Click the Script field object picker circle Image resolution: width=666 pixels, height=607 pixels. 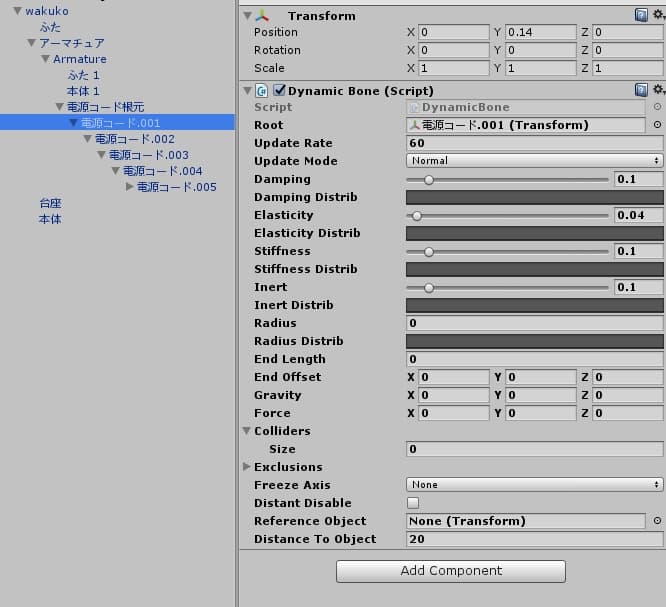tap(657, 107)
